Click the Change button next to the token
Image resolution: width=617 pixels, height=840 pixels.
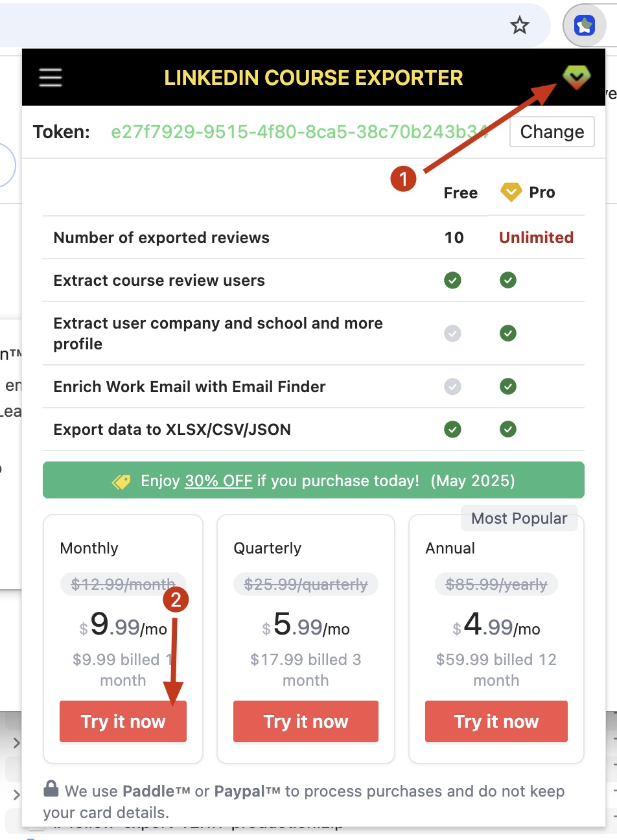pyautogui.click(x=552, y=132)
